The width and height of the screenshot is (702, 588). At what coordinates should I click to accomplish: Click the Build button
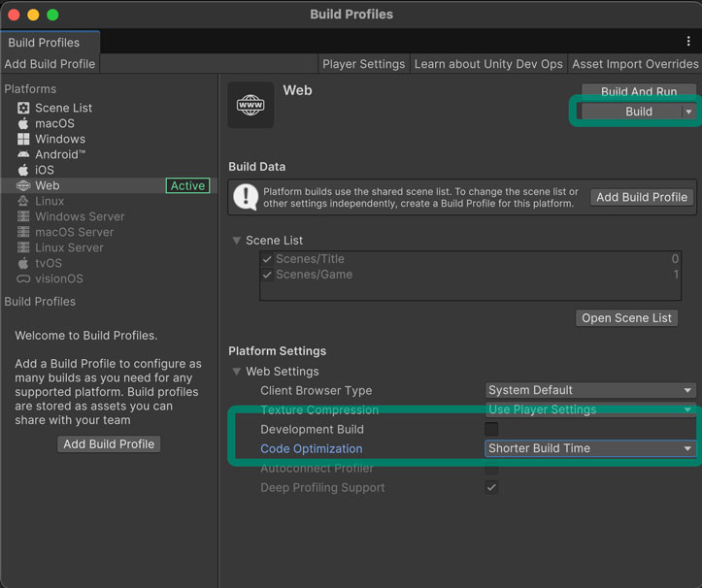[x=632, y=112]
